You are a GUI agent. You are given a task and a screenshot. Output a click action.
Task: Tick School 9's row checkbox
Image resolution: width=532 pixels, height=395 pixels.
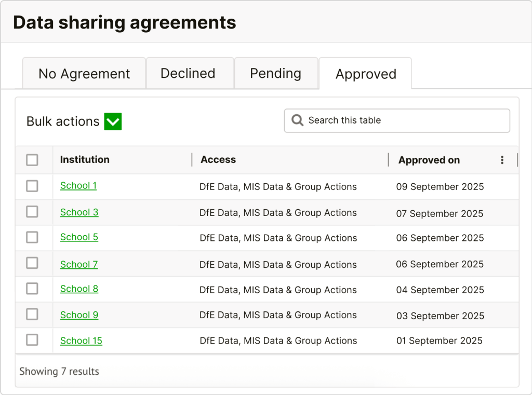pyautogui.click(x=33, y=315)
